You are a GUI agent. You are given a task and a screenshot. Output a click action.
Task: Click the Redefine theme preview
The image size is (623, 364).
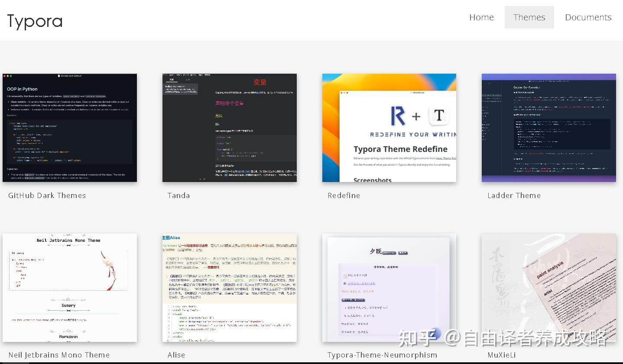[389, 127]
